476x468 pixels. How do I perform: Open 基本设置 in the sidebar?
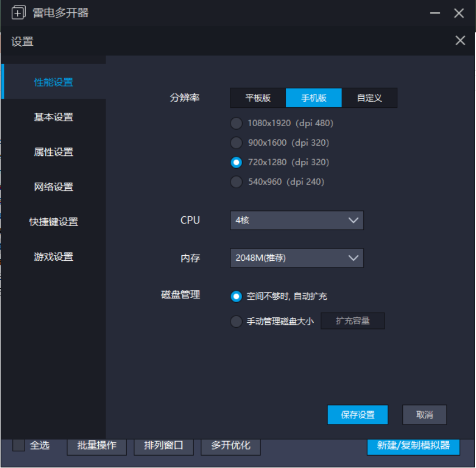54,117
